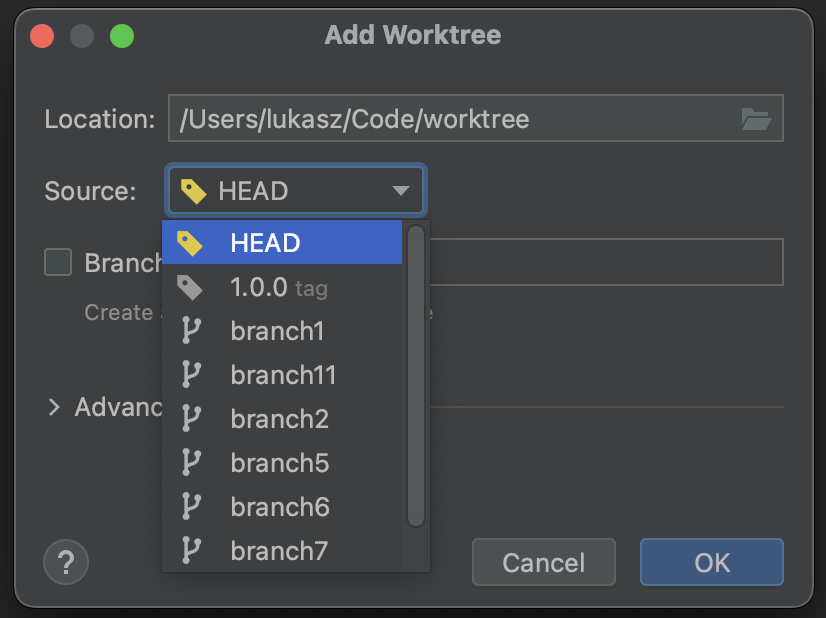This screenshot has height=618, width=826.
Task: Select branch2 from the source list
Action: pos(280,418)
